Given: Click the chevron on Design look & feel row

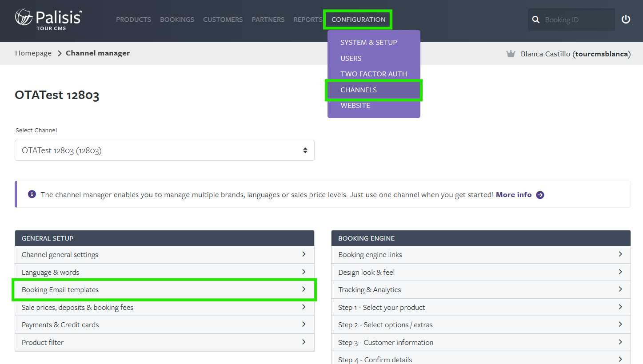Looking at the screenshot, I should coord(620,272).
